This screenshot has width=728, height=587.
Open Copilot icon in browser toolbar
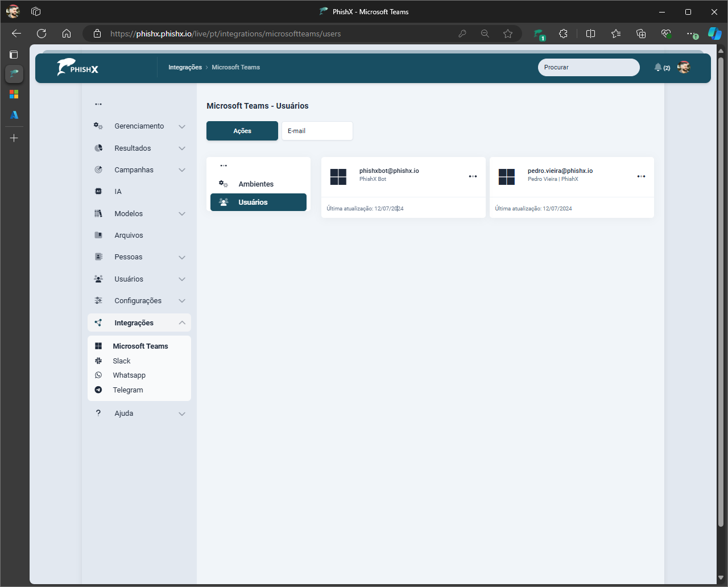click(714, 34)
